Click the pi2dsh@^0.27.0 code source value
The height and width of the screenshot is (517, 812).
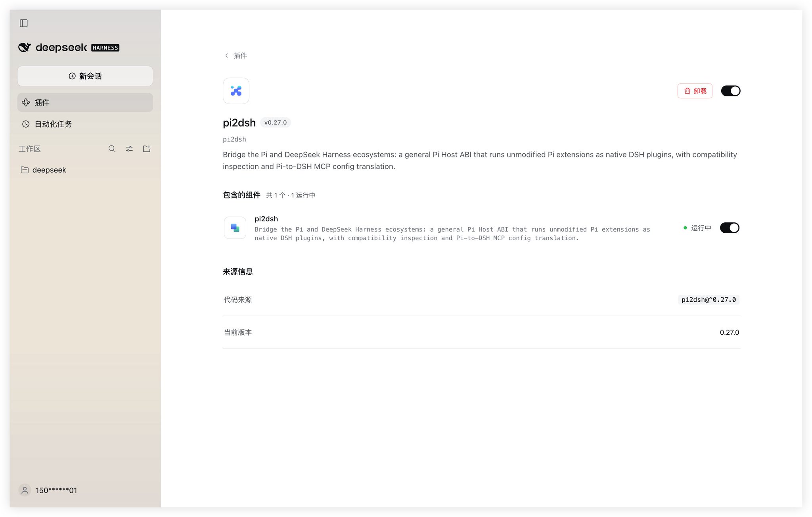(x=709, y=300)
